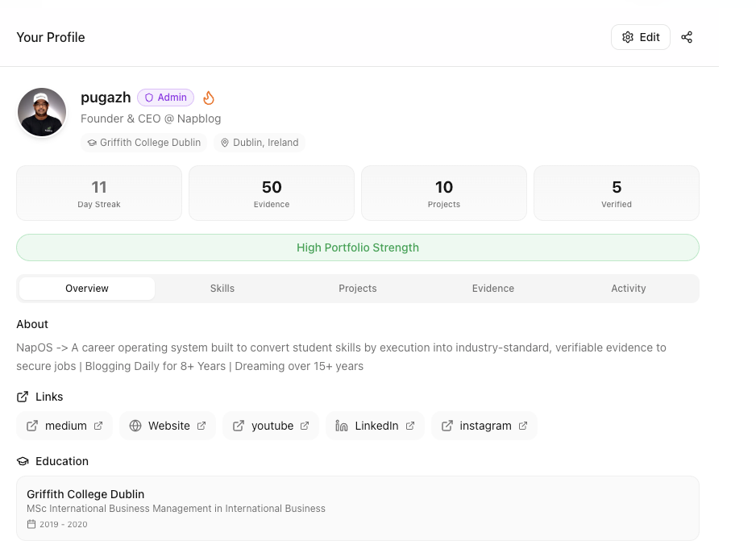Viewport: 756px width, 549px height.
Task: Click external-link arrow next to medium
Action: pyautogui.click(x=98, y=426)
